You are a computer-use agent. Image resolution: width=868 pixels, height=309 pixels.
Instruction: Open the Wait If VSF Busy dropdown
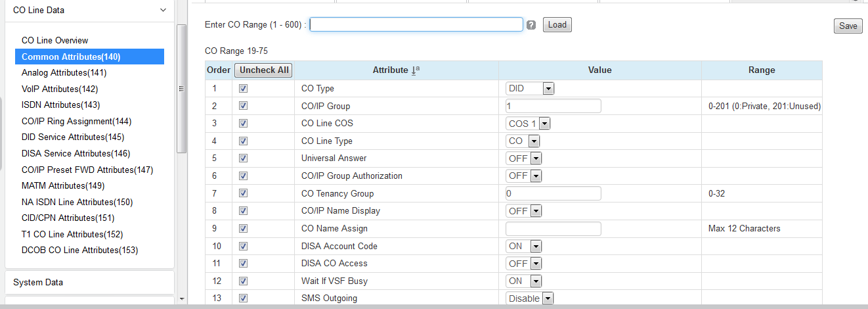524,281
